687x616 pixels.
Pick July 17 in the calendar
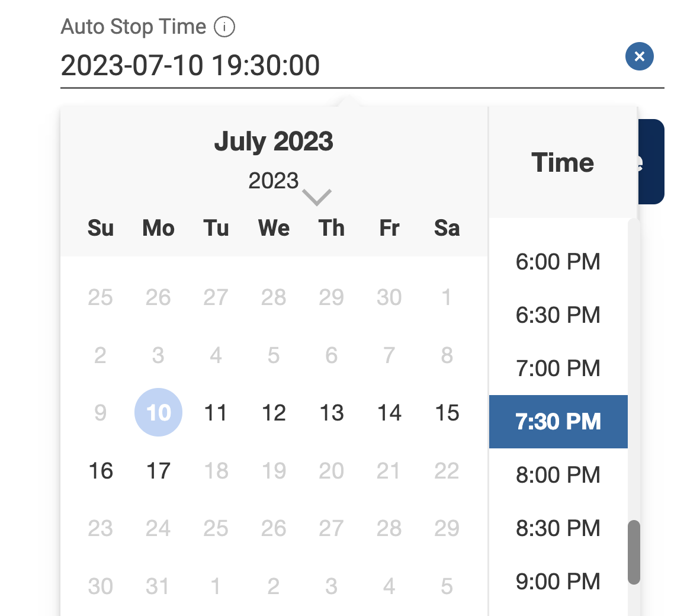click(158, 471)
